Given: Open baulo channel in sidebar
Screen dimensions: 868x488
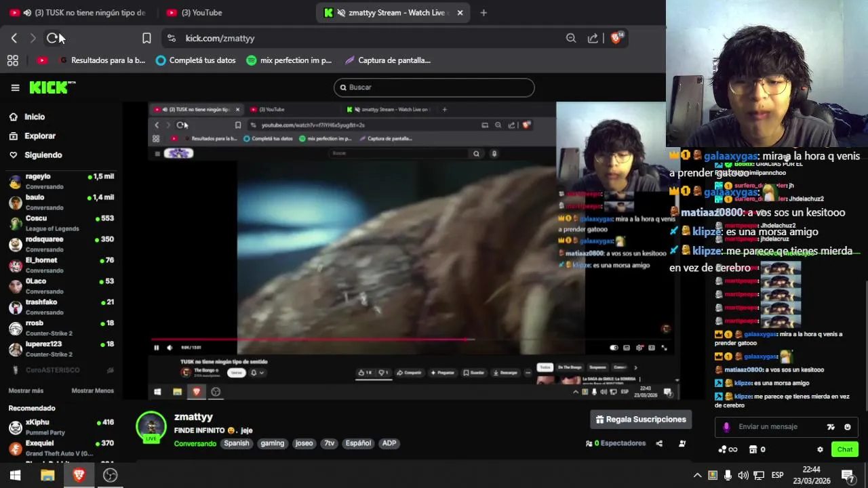Looking at the screenshot, I should click(x=61, y=202).
